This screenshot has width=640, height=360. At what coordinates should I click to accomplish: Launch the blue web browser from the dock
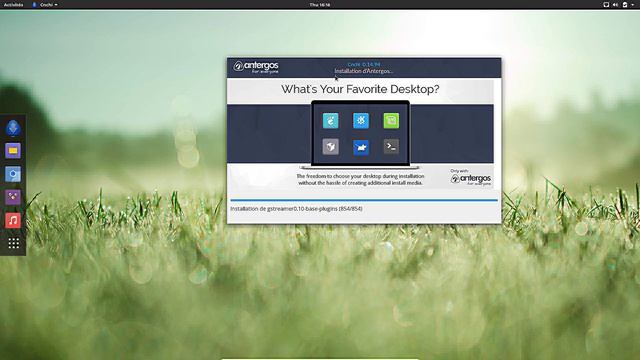(13, 128)
